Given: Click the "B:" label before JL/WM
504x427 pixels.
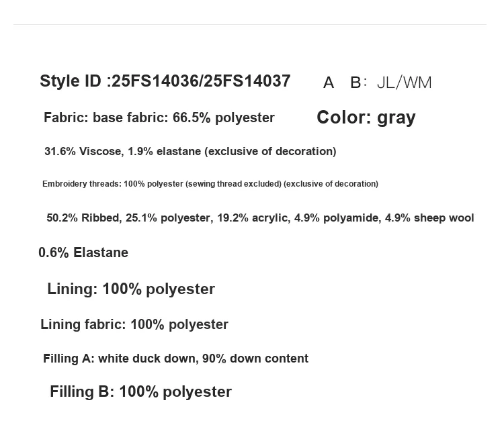Looking at the screenshot, I should 358,83.
